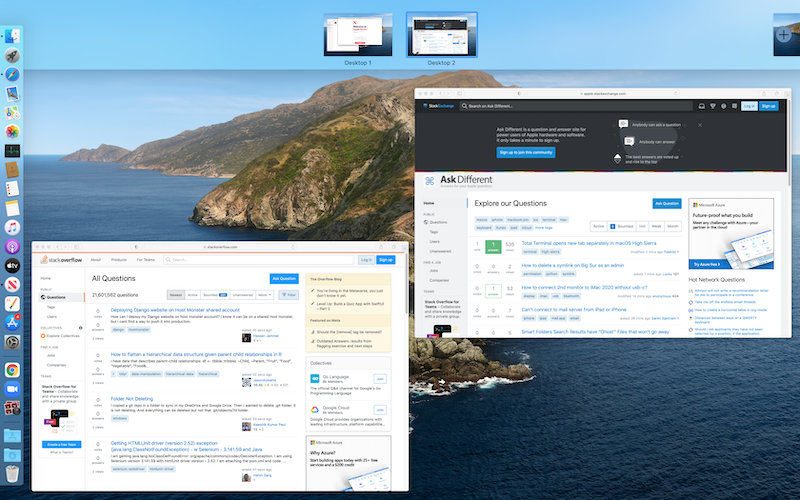Open News app in the Dock
The width and height of the screenshot is (800, 500).
point(12,285)
